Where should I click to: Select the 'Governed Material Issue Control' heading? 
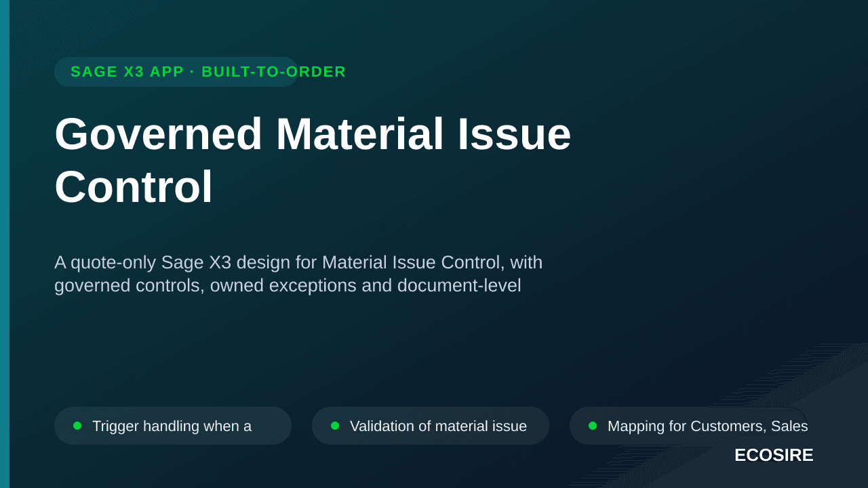(x=313, y=160)
